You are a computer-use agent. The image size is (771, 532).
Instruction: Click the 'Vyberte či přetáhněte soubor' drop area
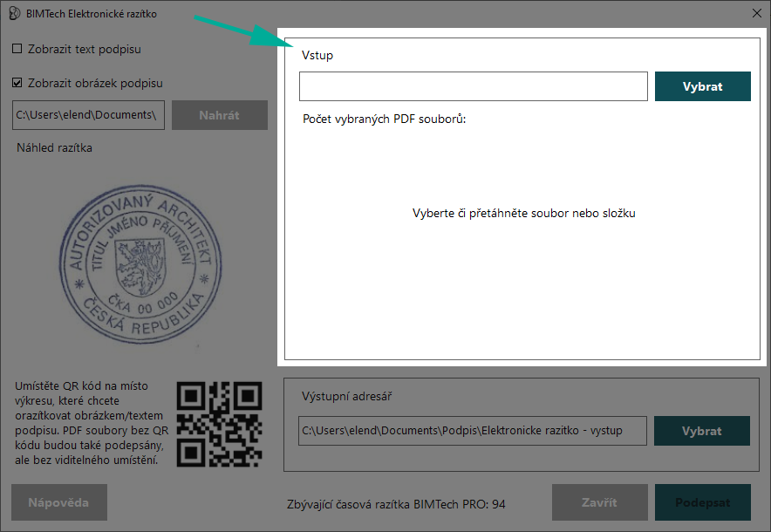click(523, 214)
